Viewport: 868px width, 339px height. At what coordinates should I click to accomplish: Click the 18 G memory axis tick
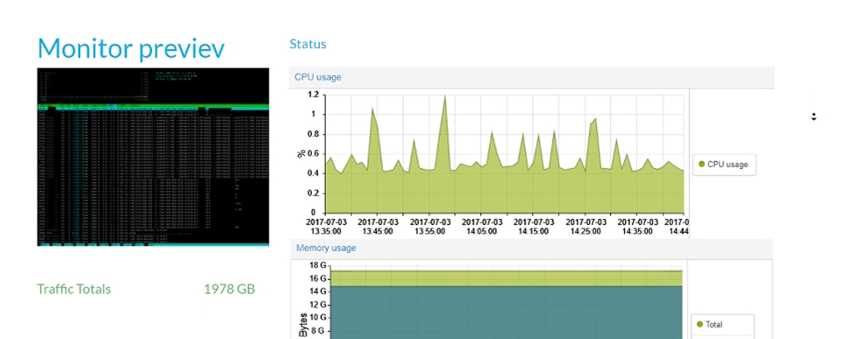318,265
